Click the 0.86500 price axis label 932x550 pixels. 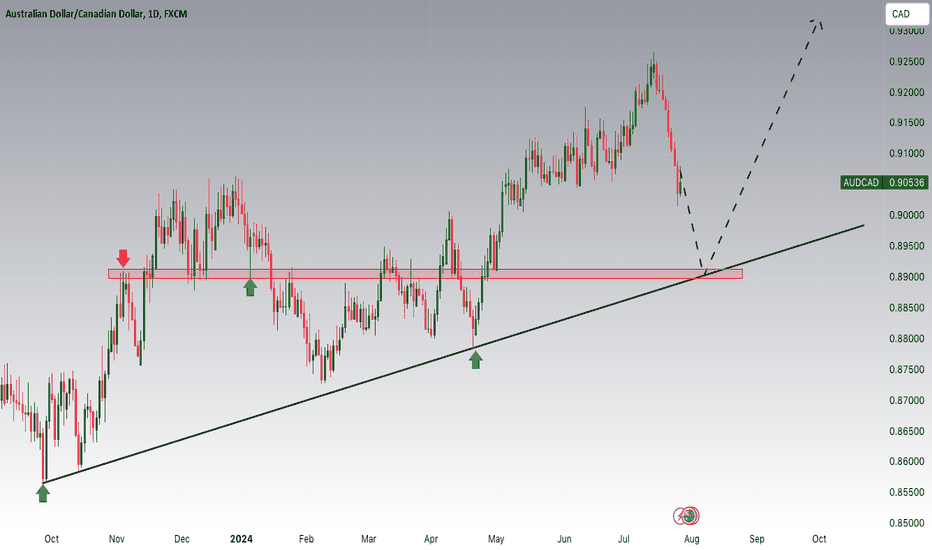[906, 432]
